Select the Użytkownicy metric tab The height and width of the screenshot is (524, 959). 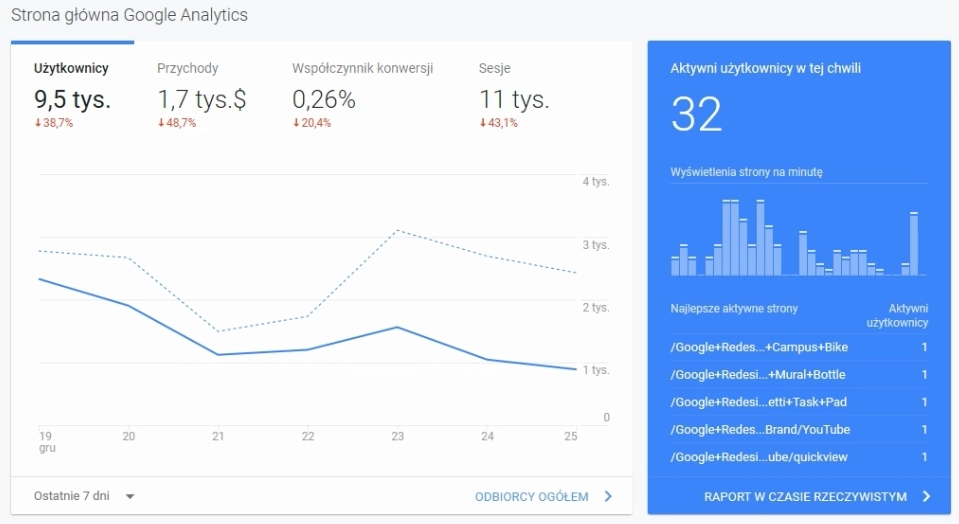(71, 68)
